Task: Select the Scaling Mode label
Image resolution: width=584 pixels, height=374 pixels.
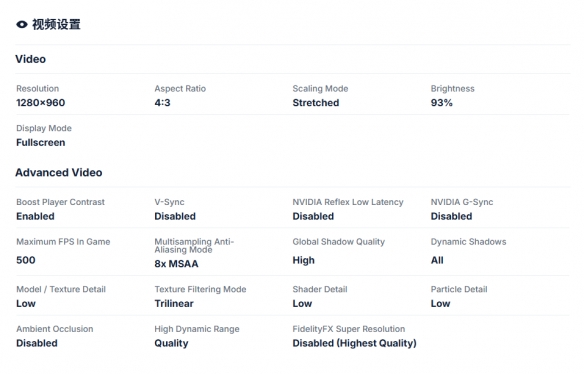Action: coord(320,89)
